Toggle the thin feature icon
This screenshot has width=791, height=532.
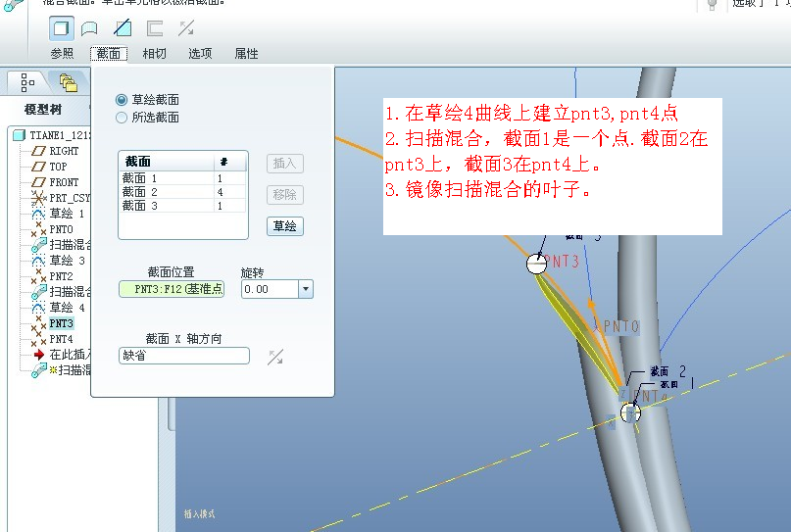(x=154, y=28)
